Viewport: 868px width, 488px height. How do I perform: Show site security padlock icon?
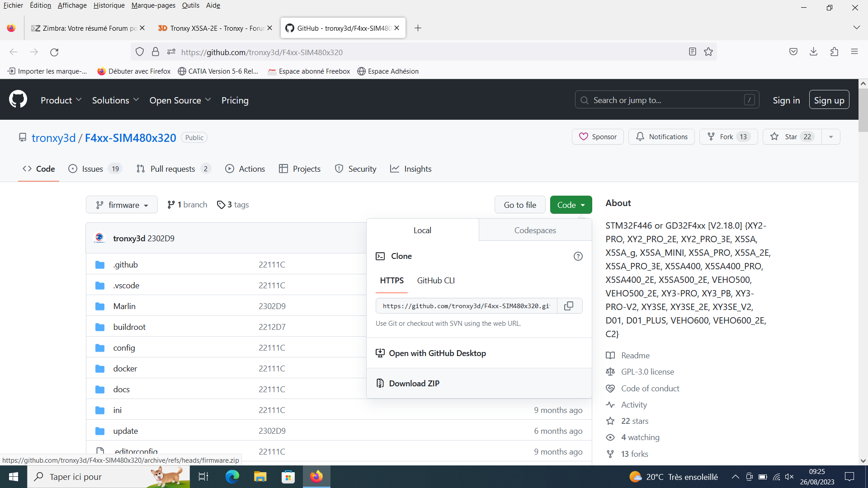(x=156, y=52)
